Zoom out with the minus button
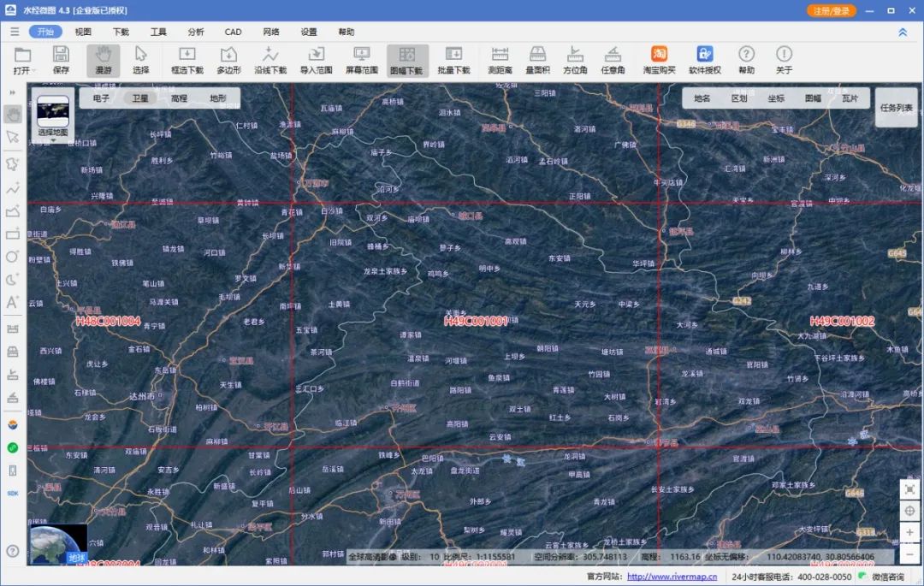Viewport: 924px width, 586px height. pyautogui.click(x=909, y=554)
